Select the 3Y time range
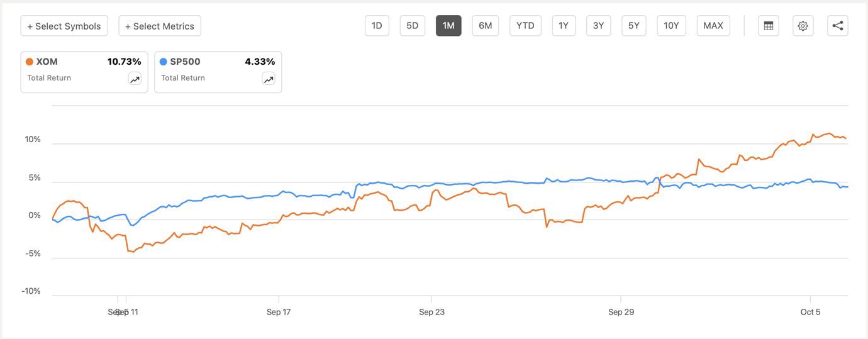868x339 pixels. pyautogui.click(x=598, y=26)
